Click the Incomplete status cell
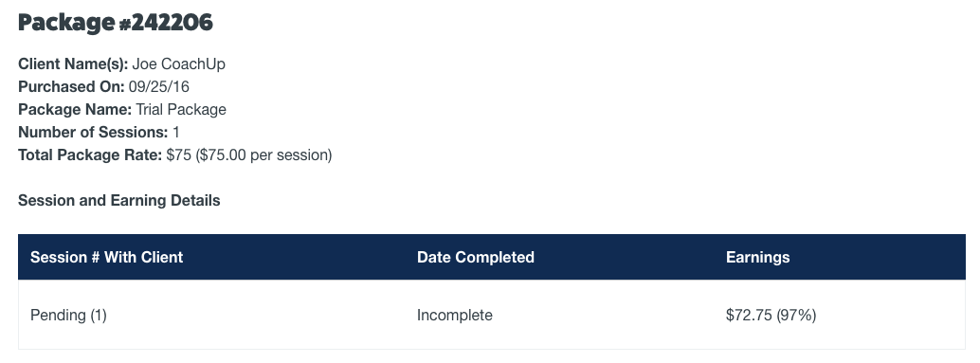The width and height of the screenshot is (980, 363). pyautogui.click(x=454, y=316)
